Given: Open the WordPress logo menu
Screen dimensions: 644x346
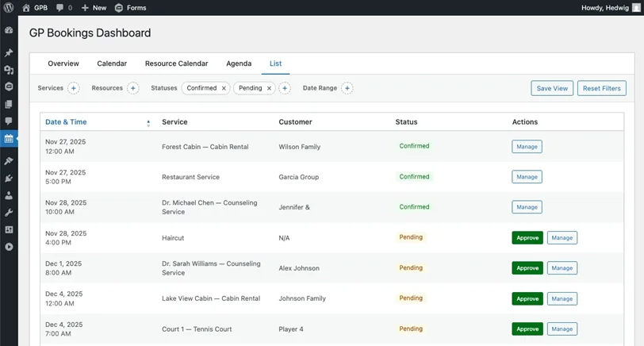Looking at the screenshot, I should click(x=8, y=7).
